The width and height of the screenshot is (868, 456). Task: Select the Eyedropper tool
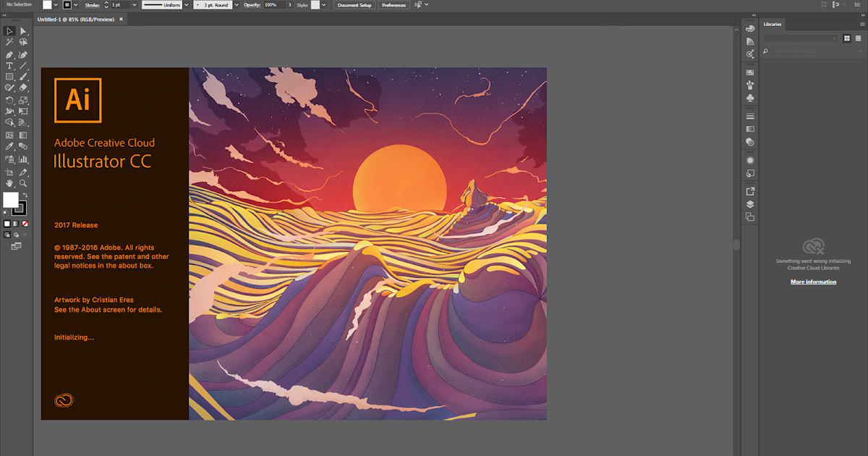[x=9, y=146]
